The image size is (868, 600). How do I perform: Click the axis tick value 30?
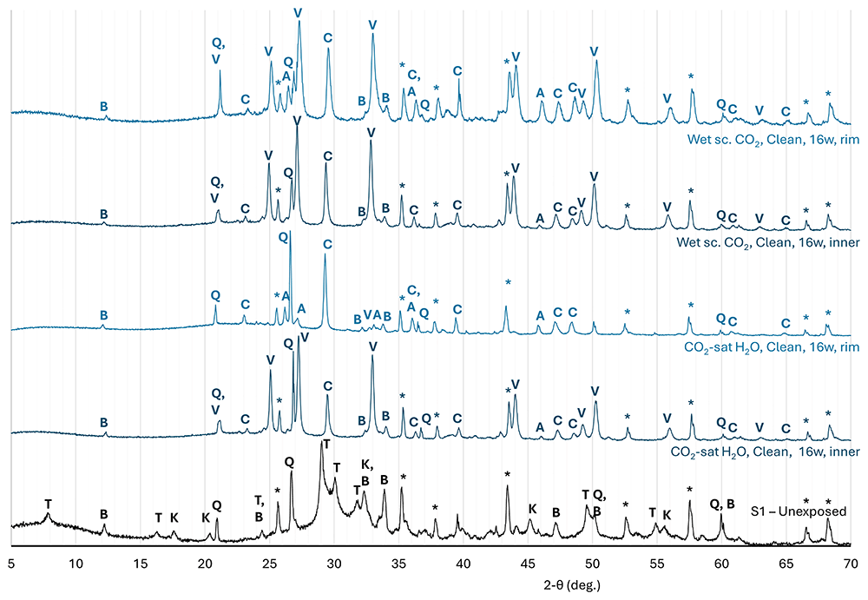tap(334, 564)
